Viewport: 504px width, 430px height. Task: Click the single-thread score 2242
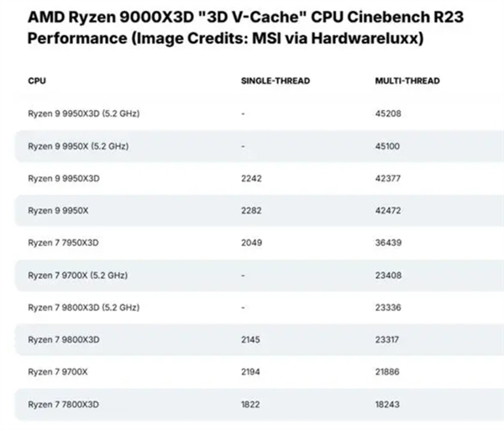coord(251,178)
